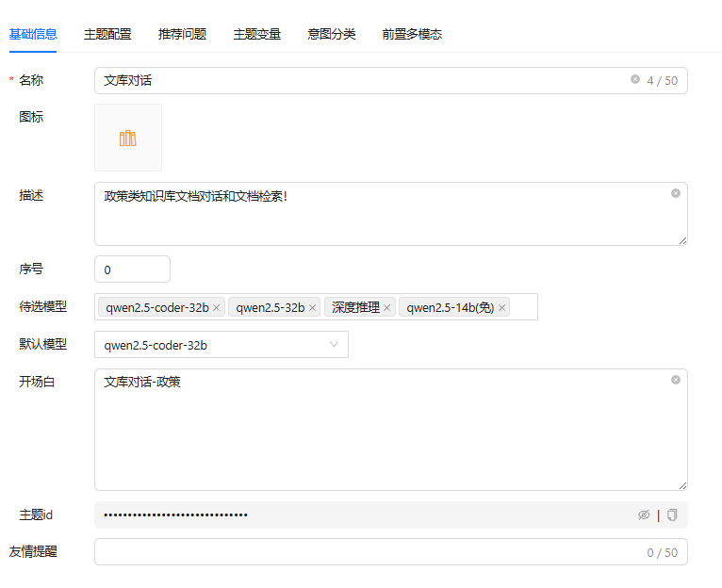Copy the 主题id with the copy icon

[672, 514]
